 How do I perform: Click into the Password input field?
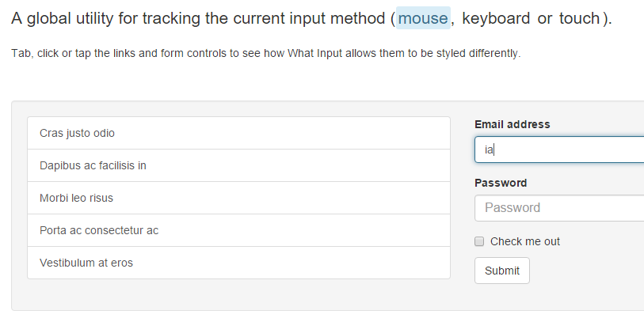pos(558,208)
